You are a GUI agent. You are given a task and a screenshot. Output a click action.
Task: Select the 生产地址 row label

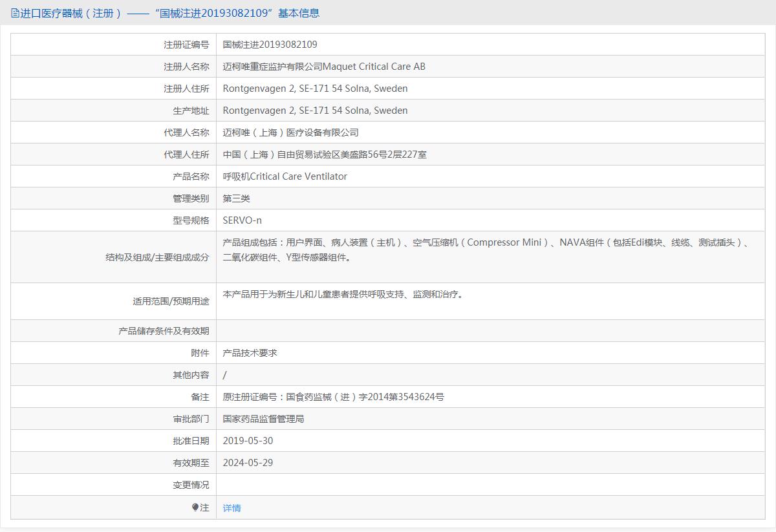tap(191, 111)
